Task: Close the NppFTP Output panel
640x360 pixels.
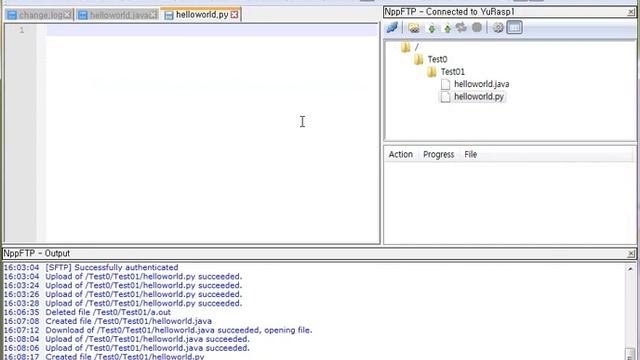Action: [631, 254]
